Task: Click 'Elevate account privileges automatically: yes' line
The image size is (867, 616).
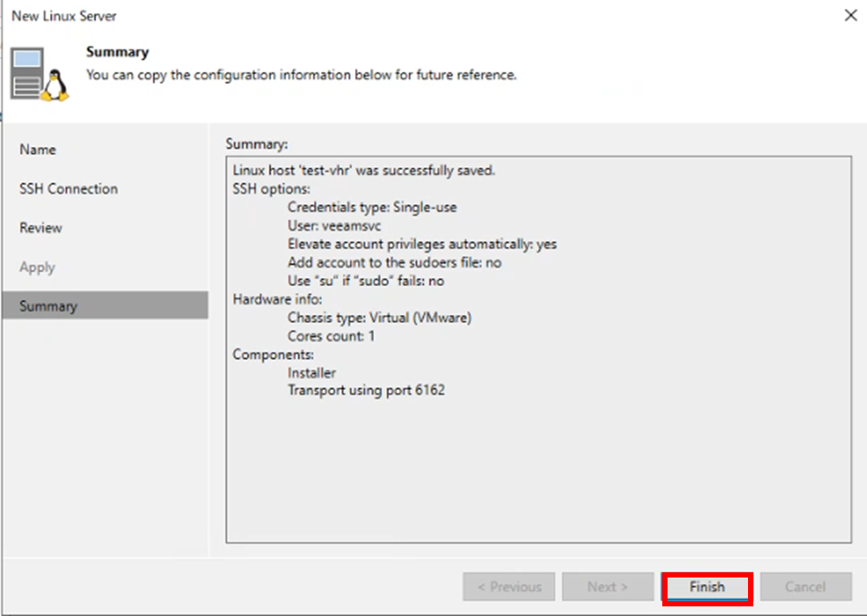Action: coord(422,244)
